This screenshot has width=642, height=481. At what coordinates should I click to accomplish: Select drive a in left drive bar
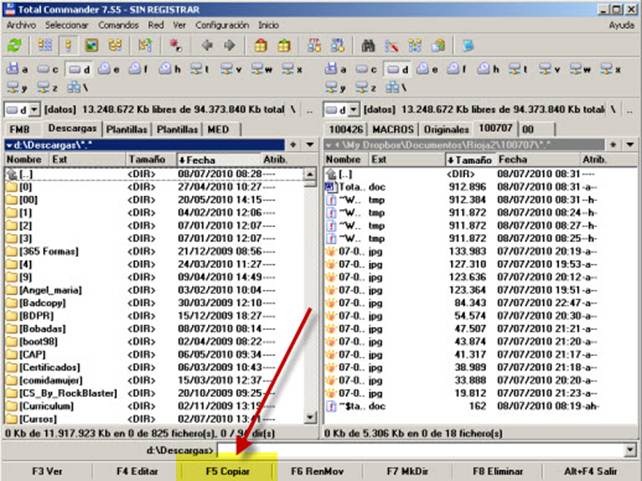click(x=17, y=69)
